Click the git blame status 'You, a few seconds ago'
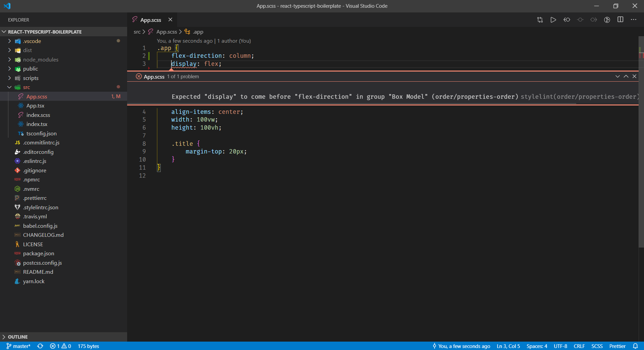 click(x=462, y=346)
